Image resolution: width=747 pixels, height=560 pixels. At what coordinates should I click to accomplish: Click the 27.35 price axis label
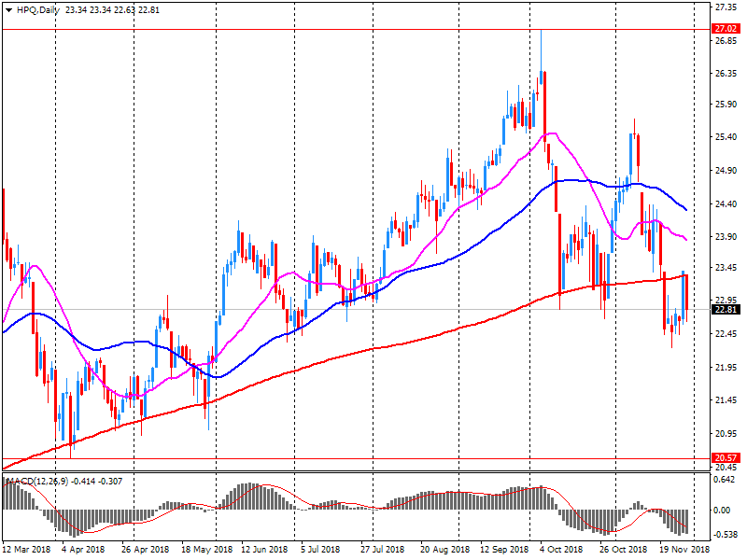[x=726, y=7]
